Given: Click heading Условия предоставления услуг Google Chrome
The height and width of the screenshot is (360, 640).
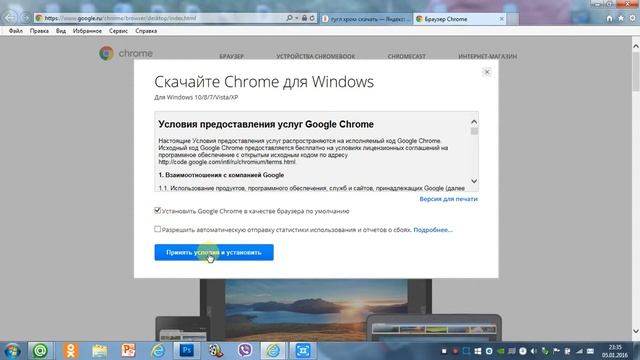Looking at the screenshot, I should point(266,124).
